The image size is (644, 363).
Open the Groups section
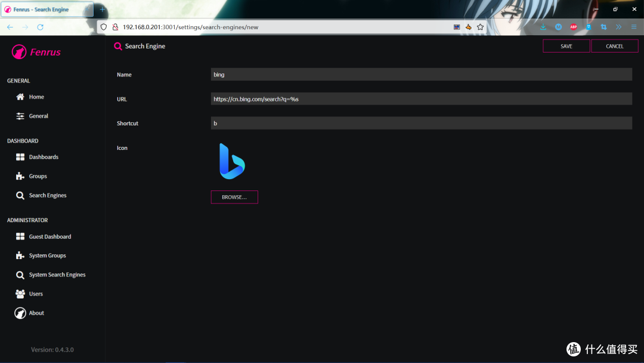(x=37, y=176)
